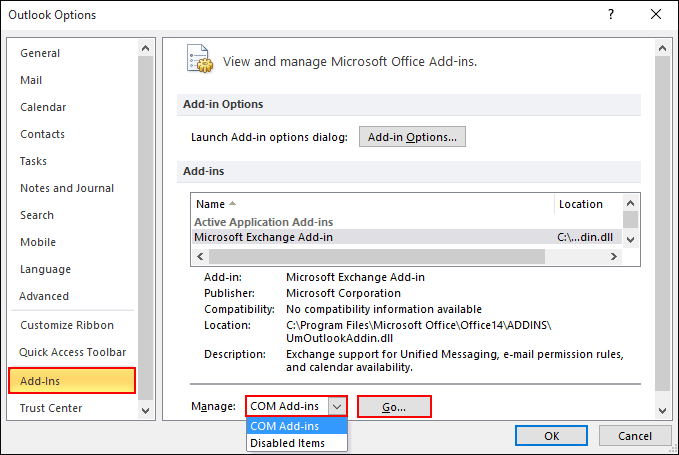Select Contacts in the sidebar
This screenshot has height=455, width=679.
point(42,134)
